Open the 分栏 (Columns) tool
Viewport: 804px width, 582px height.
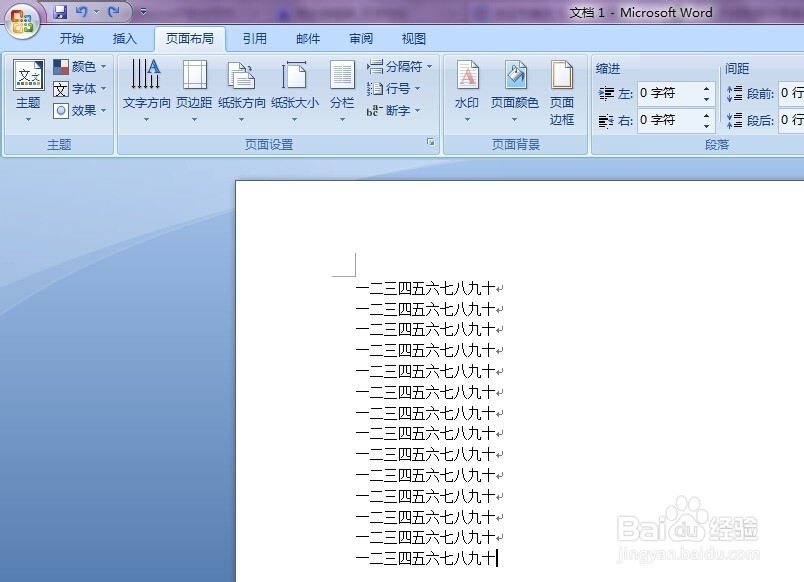click(x=341, y=88)
